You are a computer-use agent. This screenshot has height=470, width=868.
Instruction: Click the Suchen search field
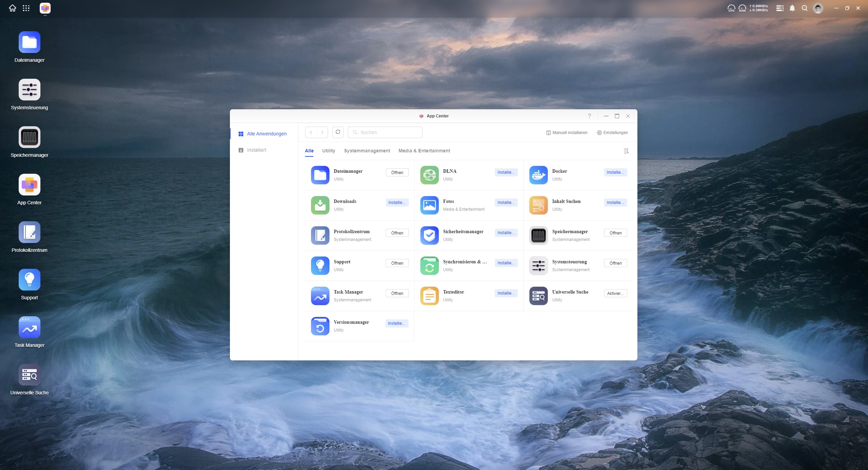coord(389,132)
